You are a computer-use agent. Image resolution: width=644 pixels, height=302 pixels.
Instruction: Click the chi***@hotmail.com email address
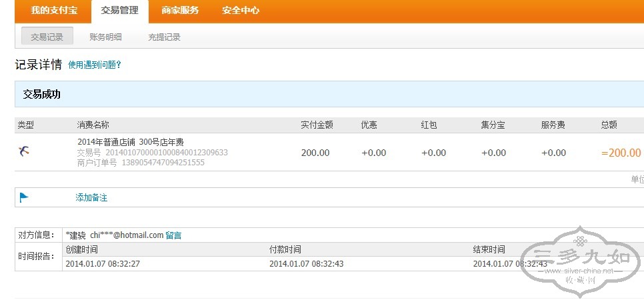(x=127, y=235)
